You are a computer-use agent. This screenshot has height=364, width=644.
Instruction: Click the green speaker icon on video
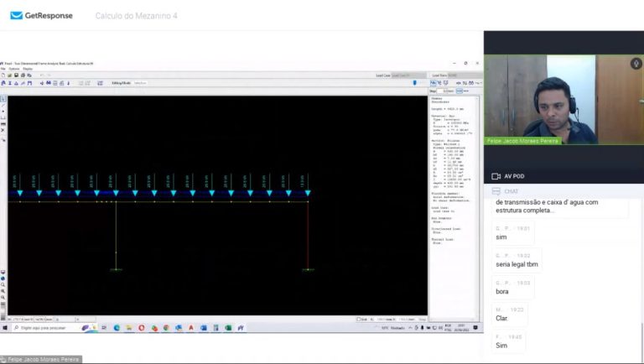point(635,63)
